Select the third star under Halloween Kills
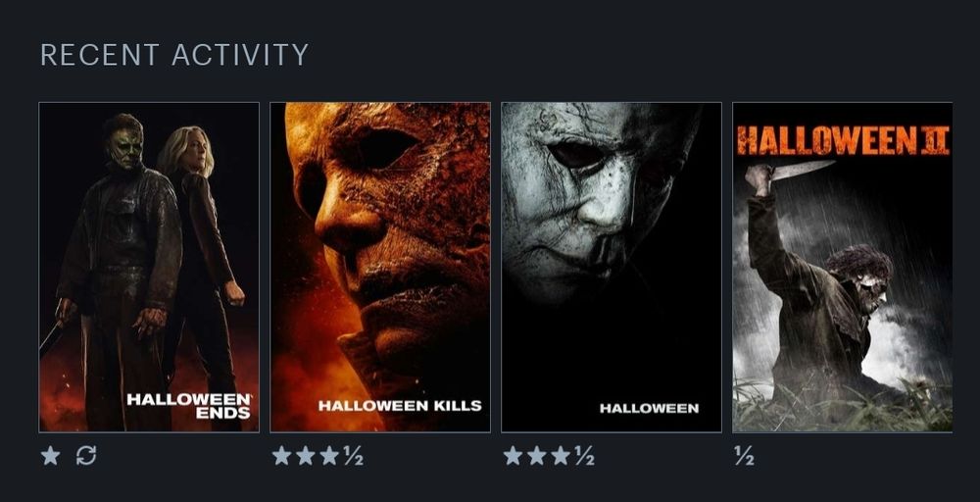 [329, 456]
